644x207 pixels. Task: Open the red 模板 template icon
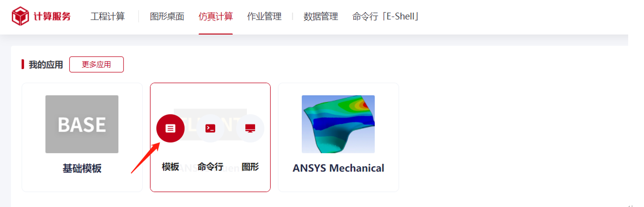[170, 128]
